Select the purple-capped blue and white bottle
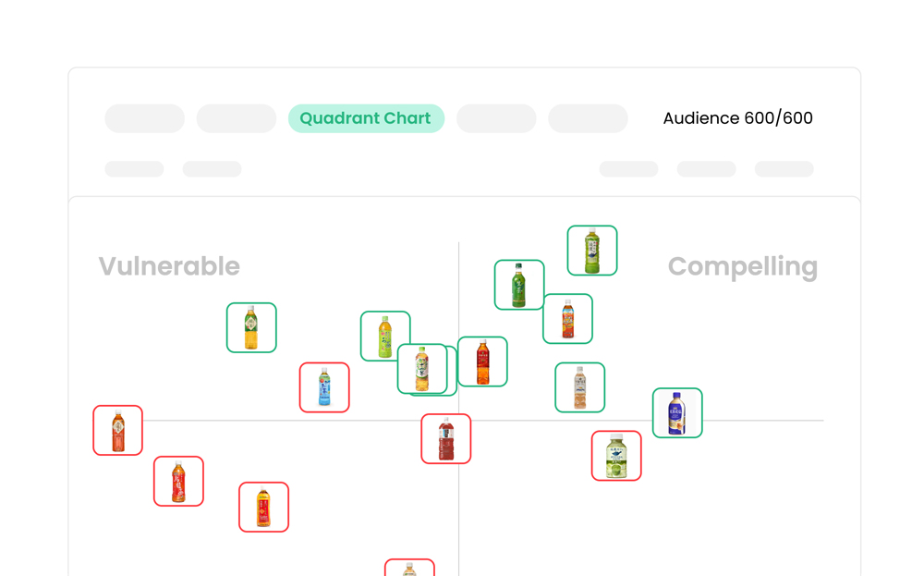Screen dimensions: 924x576 (x=677, y=412)
